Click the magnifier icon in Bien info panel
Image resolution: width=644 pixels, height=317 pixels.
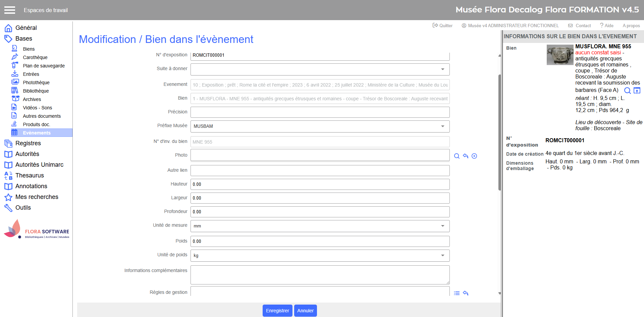627,91
